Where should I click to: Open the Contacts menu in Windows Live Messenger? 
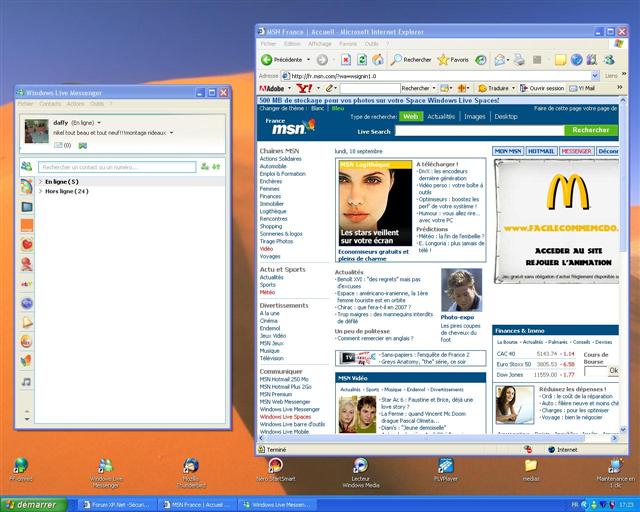50,104
